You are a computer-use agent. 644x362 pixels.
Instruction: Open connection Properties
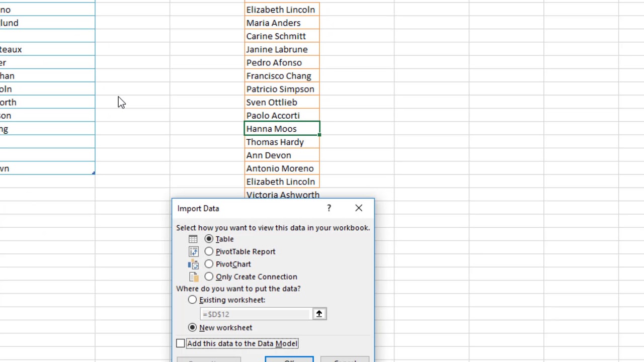208,360
